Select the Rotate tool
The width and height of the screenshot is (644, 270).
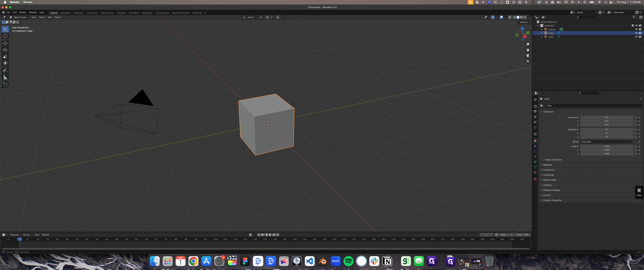click(x=5, y=50)
